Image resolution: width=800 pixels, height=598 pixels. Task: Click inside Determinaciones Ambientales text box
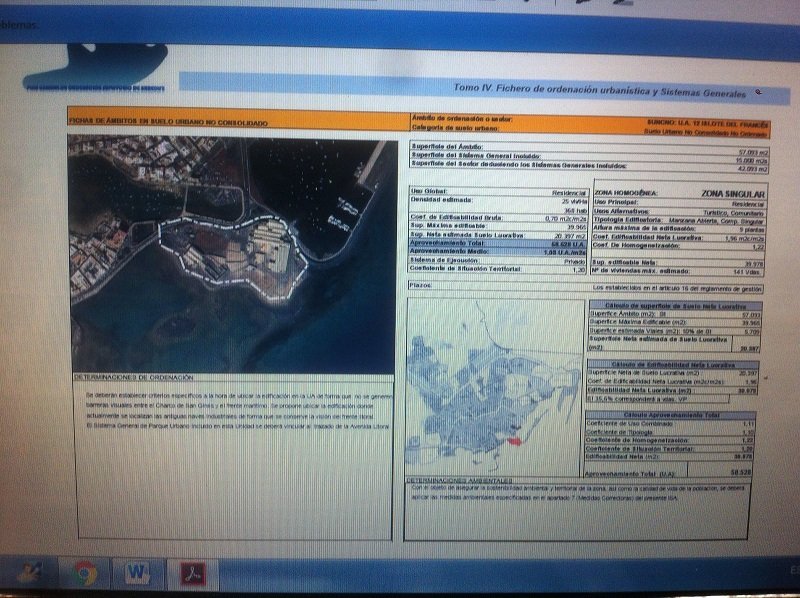point(577,512)
